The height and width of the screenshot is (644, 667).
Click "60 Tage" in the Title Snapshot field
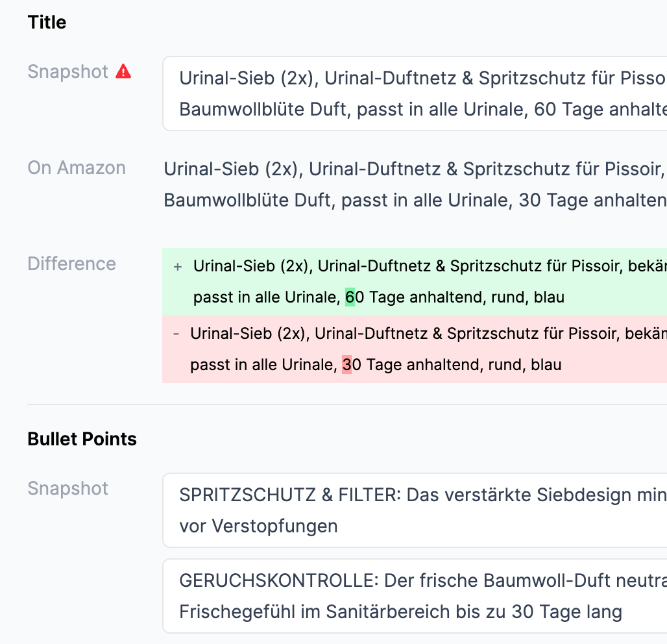coord(562,109)
